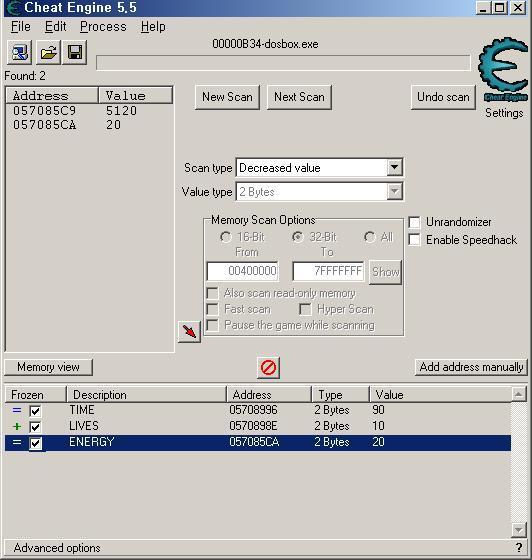Image resolution: width=532 pixels, height=560 pixels.
Task: Open the Edit menu
Action: click(55, 27)
